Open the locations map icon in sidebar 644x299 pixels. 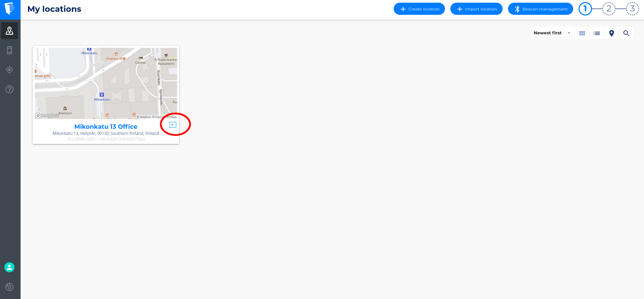pos(9,31)
